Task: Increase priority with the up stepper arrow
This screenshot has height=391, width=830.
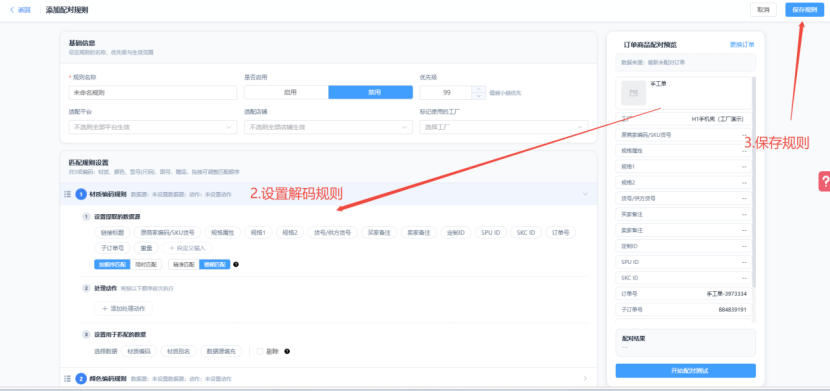Action: pyautogui.click(x=479, y=89)
